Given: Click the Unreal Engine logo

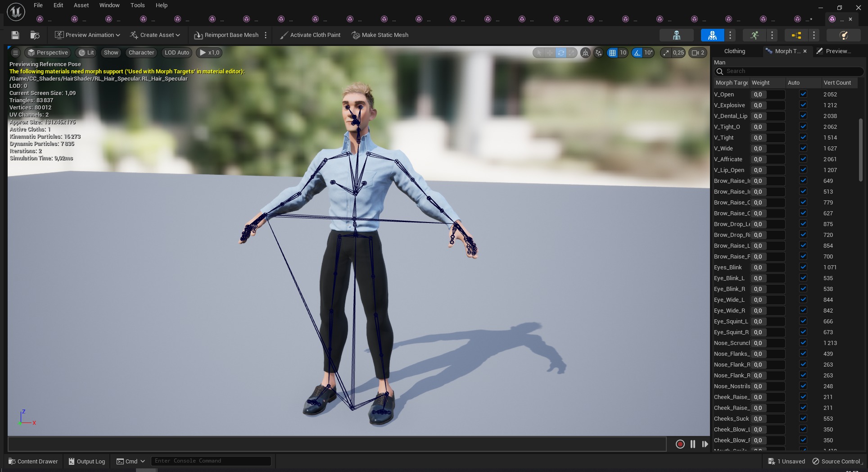Looking at the screenshot, I should tap(16, 13).
